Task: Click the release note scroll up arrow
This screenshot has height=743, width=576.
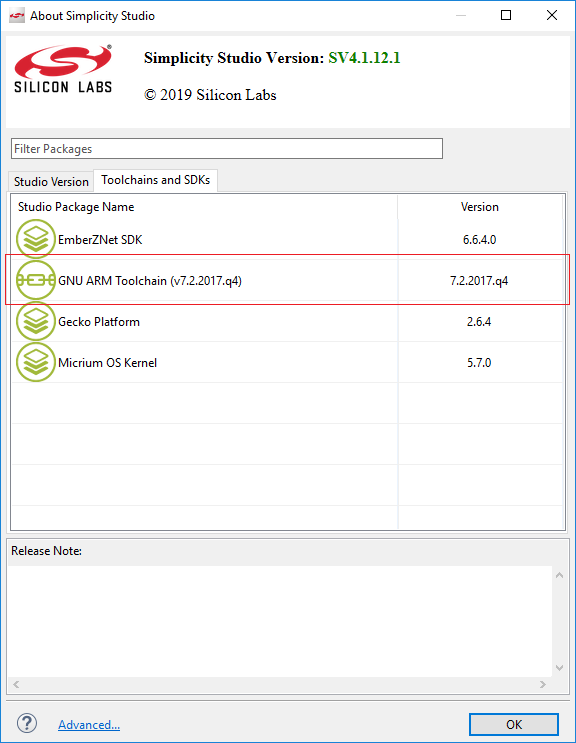Action: click(559, 575)
